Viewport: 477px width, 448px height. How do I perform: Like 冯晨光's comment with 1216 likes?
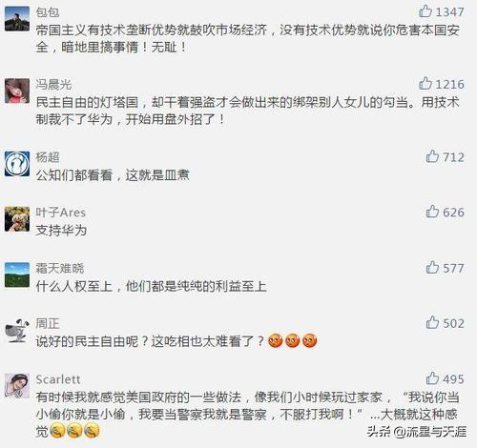pyautogui.click(x=425, y=84)
